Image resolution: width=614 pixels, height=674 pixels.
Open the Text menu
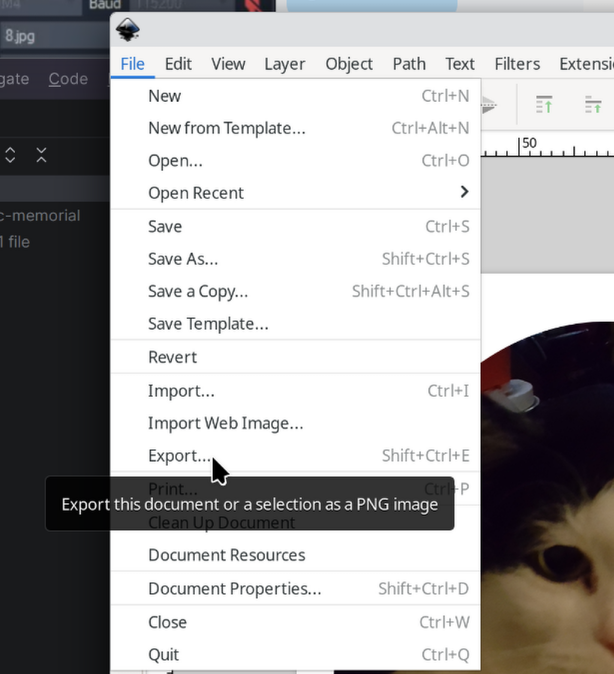(x=460, y=64)
